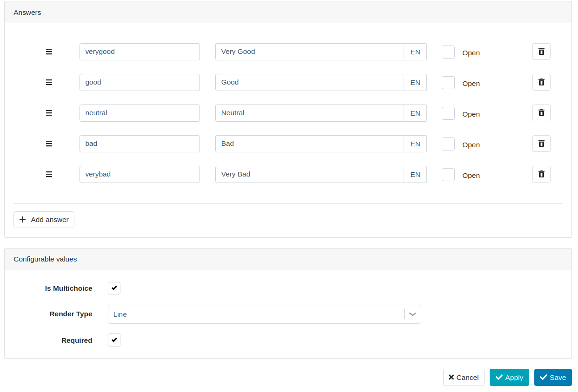
Task: Delete the Good answer row
Action: click(541, 82)
